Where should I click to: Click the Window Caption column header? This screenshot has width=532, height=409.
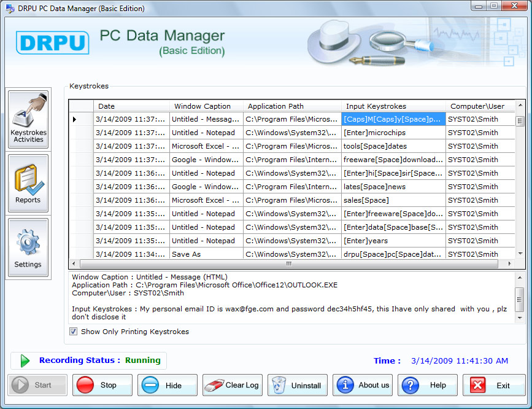coord(204,106)
